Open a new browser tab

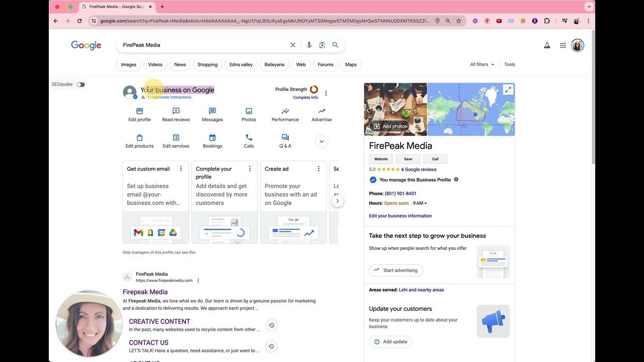click(162, 7)
